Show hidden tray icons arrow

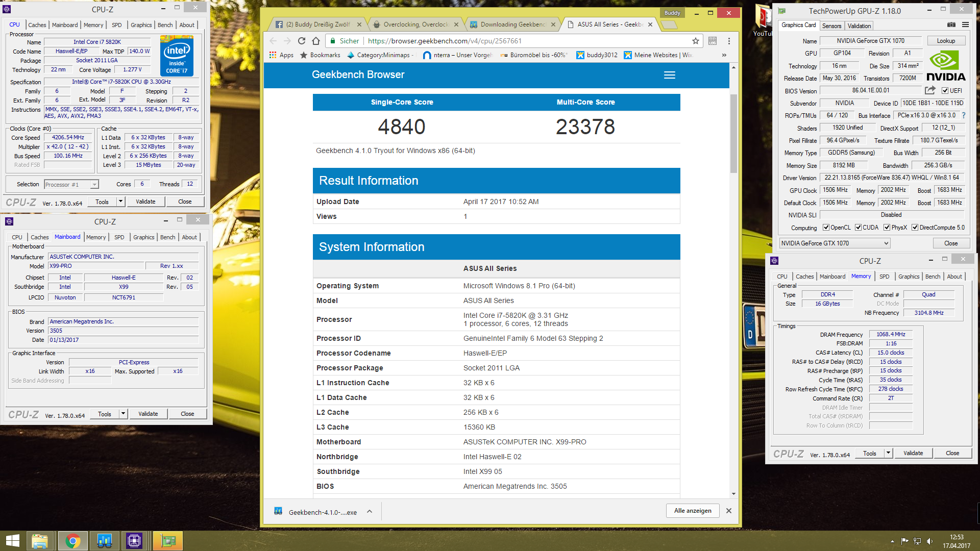[892, 541]
